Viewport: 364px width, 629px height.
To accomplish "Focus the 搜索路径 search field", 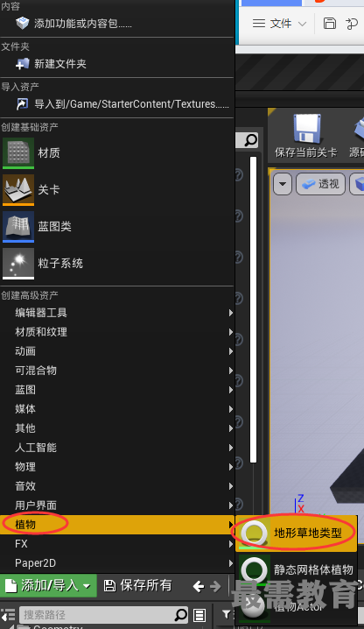I will pos(103,615).
